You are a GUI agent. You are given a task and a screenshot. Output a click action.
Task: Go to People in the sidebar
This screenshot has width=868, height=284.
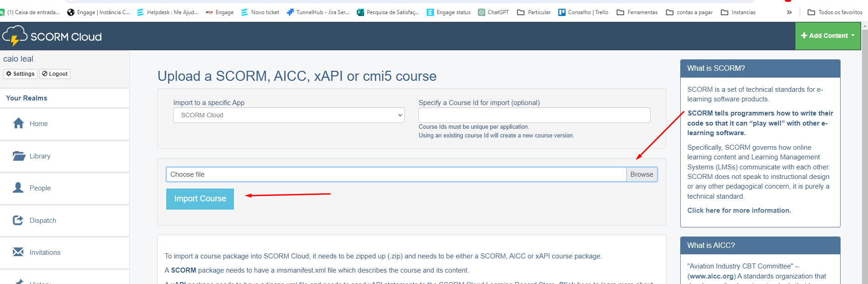pyautogui.click(x=40, y=188)
